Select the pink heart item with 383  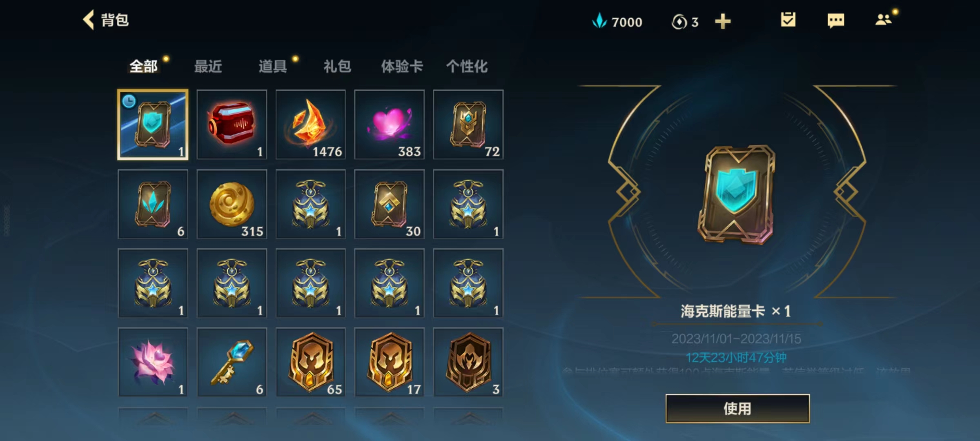click(x=389, y=125)
